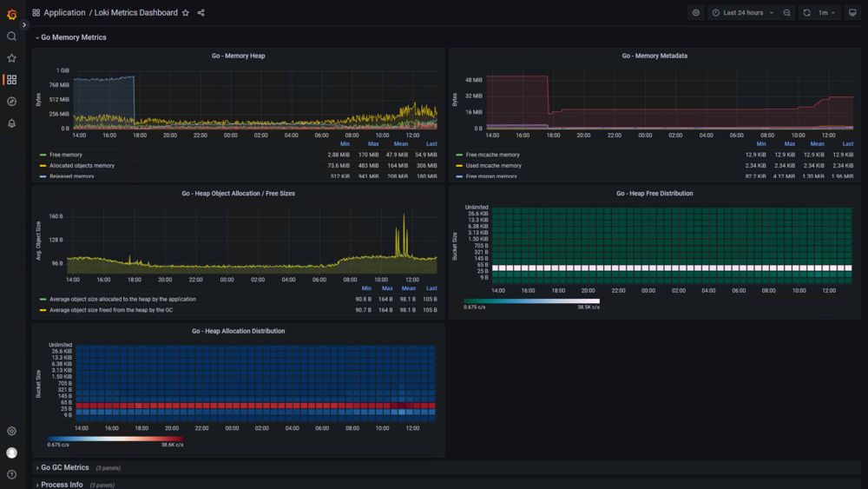868x489 pixels.
Task: Open the Explore compass icon
Action: point(11,102)
